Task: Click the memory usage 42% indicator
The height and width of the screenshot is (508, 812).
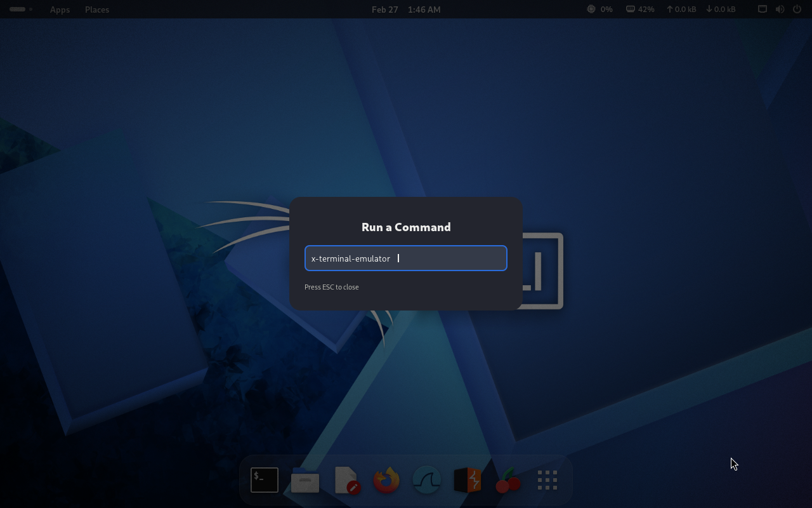Action: [x=640, y=10]
